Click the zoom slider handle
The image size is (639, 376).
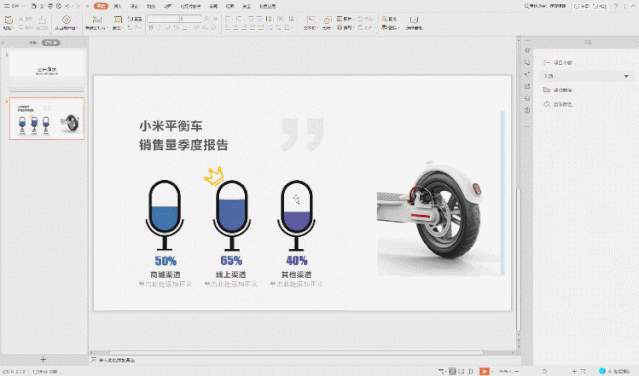point(544,371)
